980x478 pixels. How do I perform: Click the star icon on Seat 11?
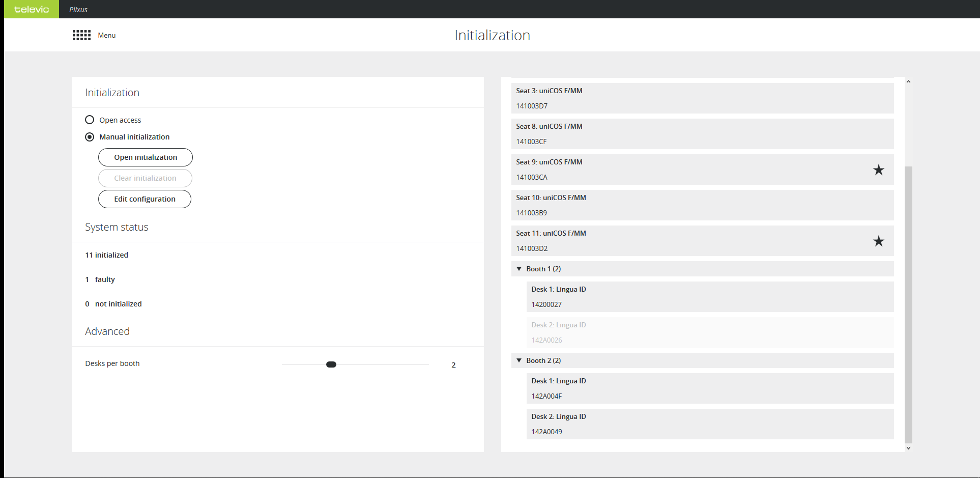tap(878, 241)
